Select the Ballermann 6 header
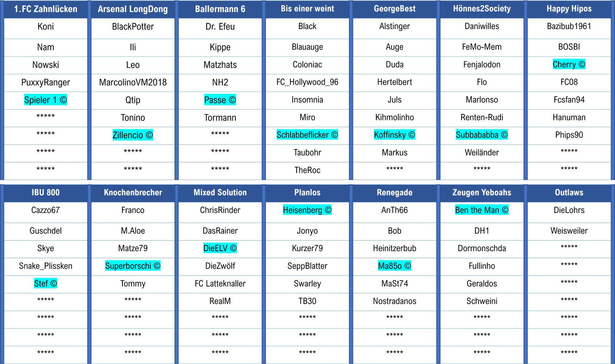This screenshot has width=615, height=364. 220,9
